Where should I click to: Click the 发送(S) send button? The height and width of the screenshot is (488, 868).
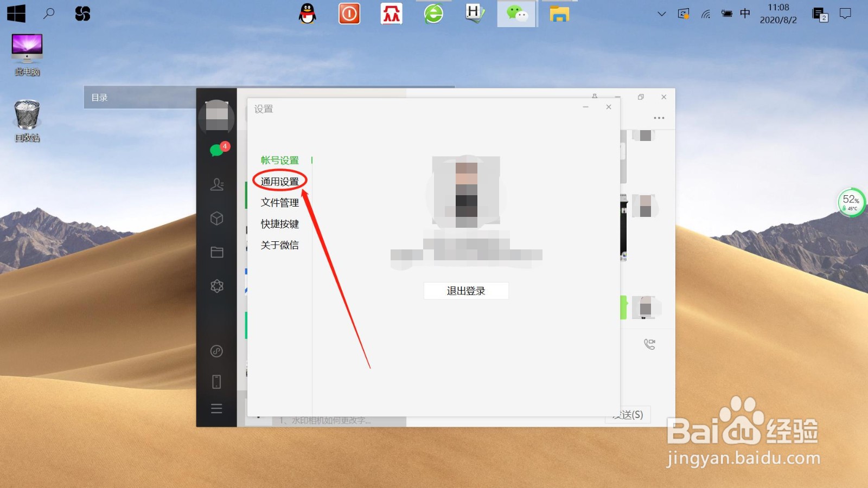(628, 415)
